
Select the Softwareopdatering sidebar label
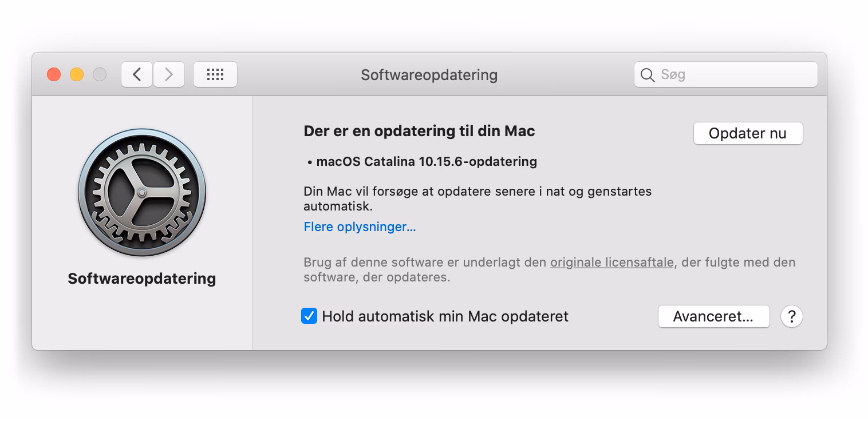pyautogui.click(x=141, y=279)
